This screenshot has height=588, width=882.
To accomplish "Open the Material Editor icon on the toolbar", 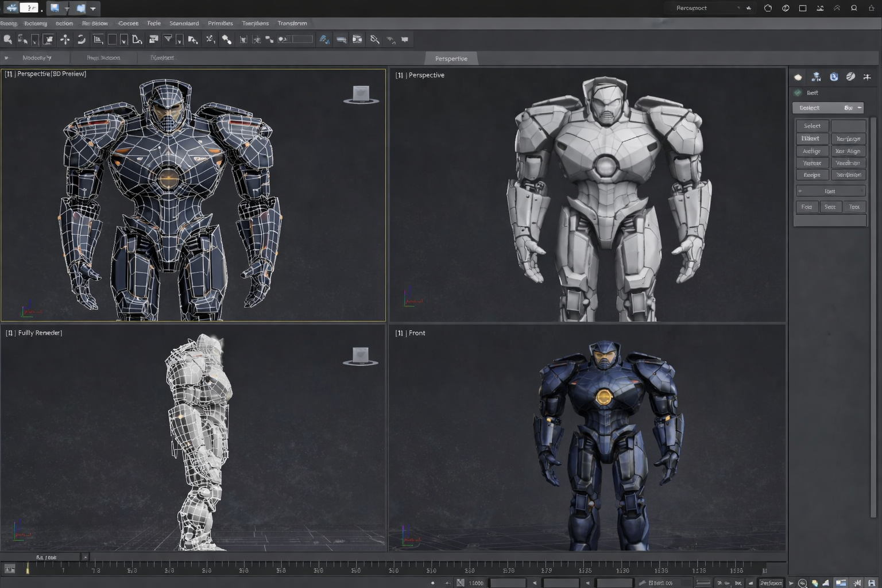I will pyautogui.click(x=357, y=39).
